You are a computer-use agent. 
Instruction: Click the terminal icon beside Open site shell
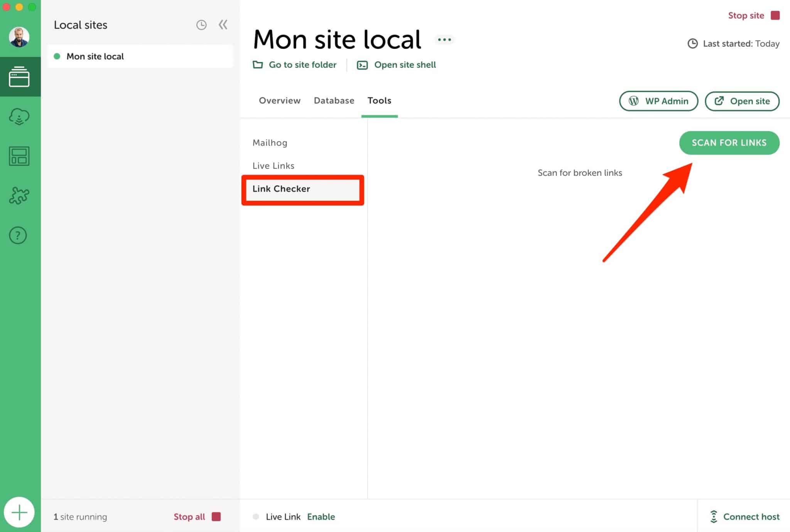pos(362,65)
